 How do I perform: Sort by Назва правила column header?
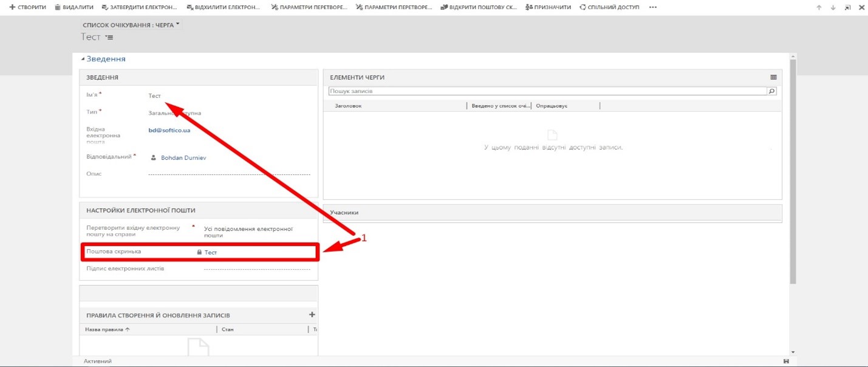click(107, 329)
